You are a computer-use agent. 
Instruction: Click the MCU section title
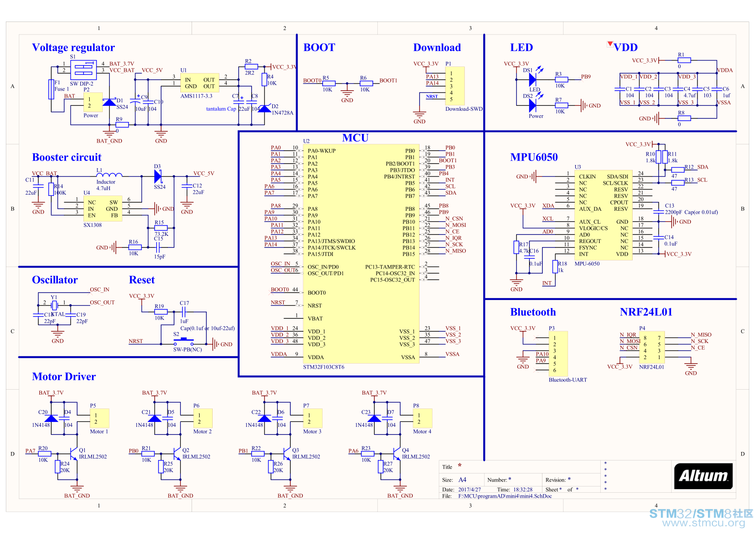[355, 138]
